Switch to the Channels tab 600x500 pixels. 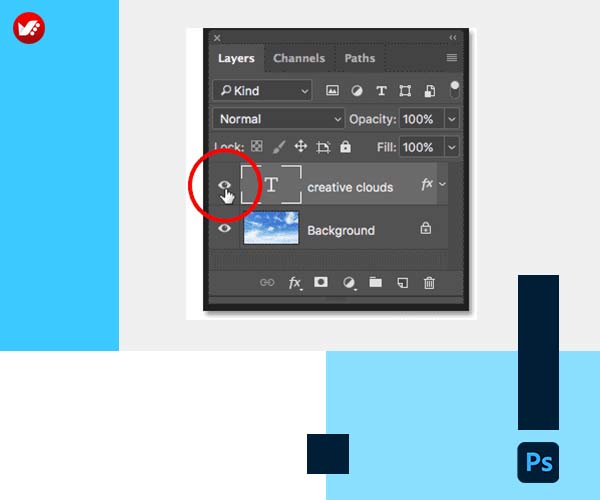click(x=298, y=58)
